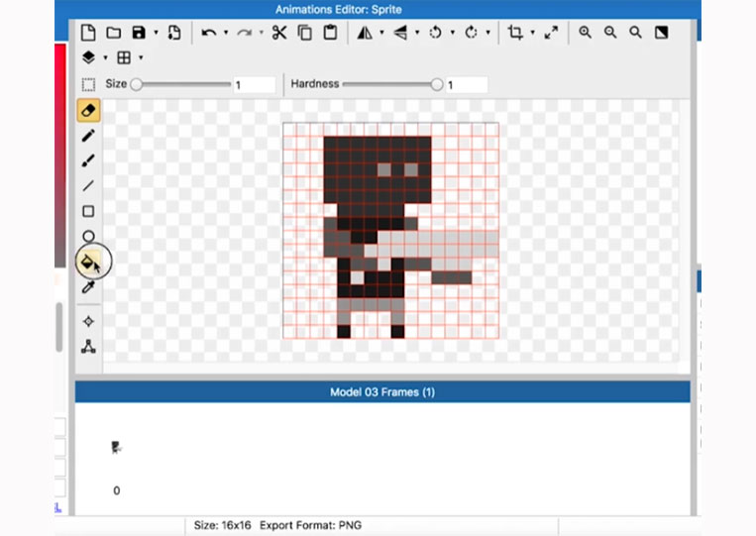This screenshot has width=756, height=536.
Task: Cut selection with the scissors icon
Action: (279, 33)
